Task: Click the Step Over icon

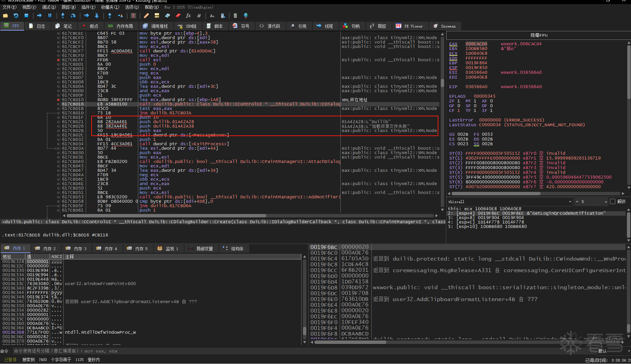Action: click(x=73, y=16)
